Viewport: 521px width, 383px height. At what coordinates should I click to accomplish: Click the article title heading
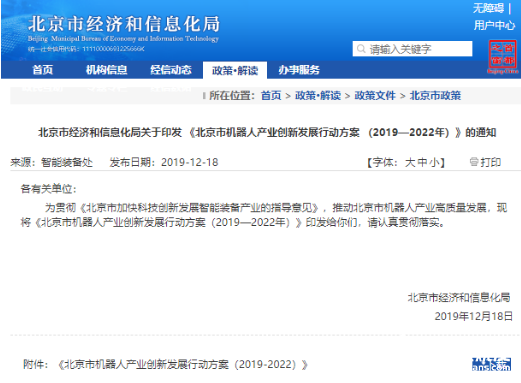click(x=267, y=132)
